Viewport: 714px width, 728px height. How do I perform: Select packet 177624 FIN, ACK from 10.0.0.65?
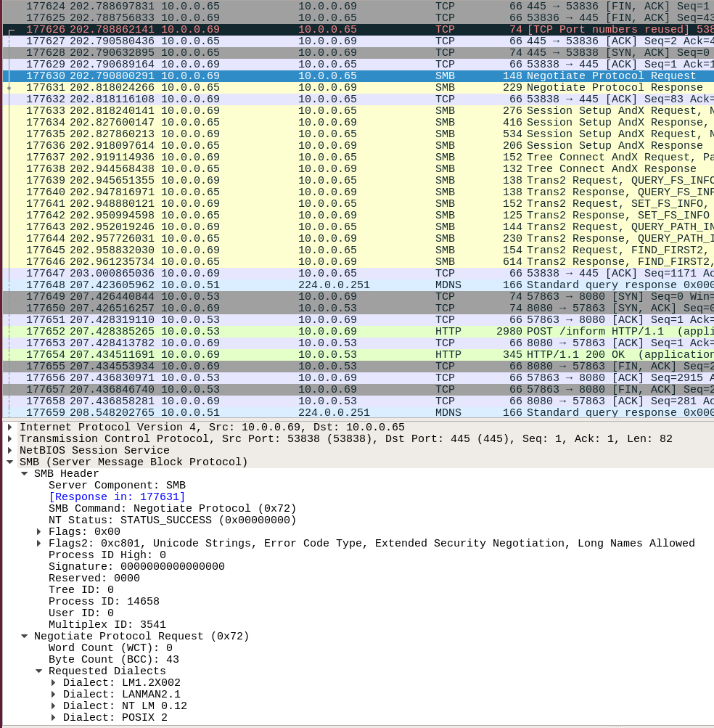click(x=358, y=6)
